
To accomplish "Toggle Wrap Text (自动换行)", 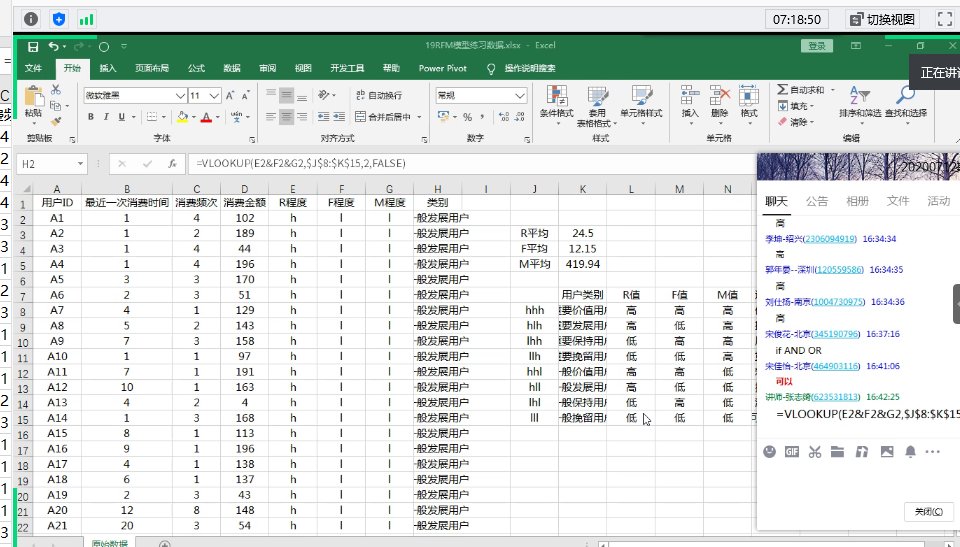I will point(379,96).
